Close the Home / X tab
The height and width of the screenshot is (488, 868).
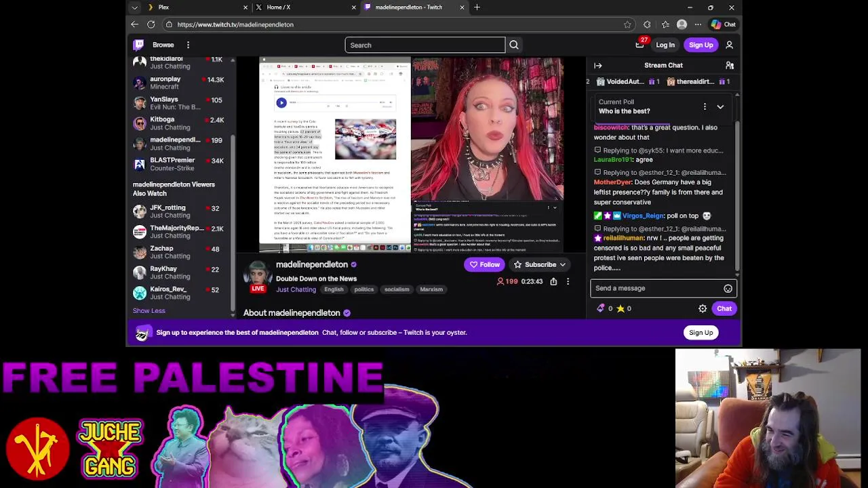click(353, 7)
